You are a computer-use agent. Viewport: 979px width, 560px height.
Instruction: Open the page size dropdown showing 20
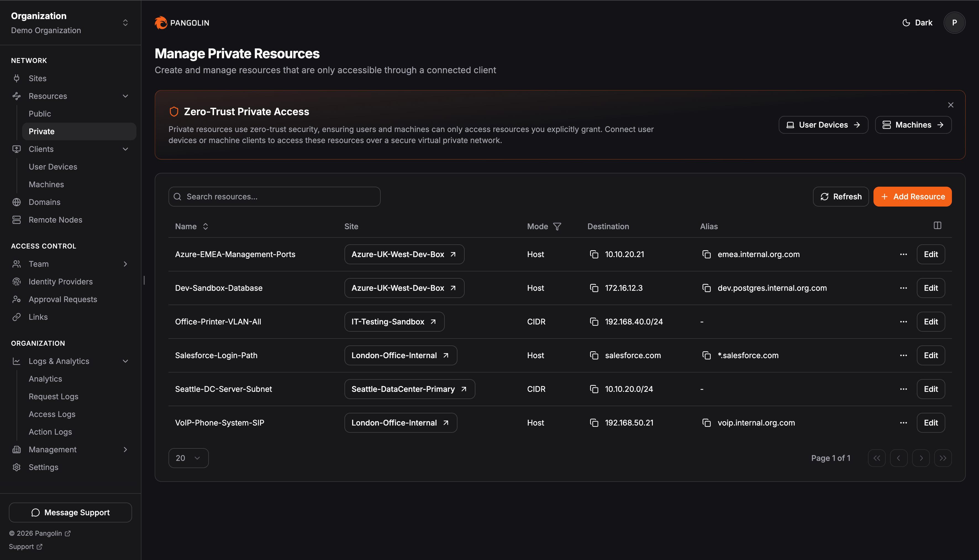coord(188,458)
